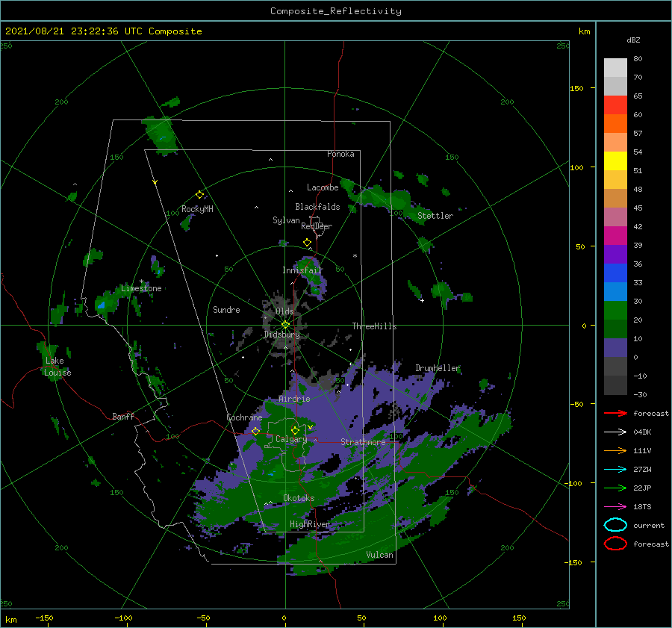Pick the purple 36-39 dBZ swatch
This screenshot has width=672, height=628.
[615, 255]
